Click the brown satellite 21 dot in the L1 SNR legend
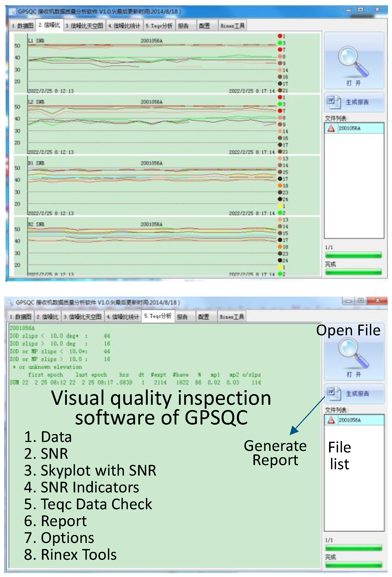Viewport: 392px width, 577px height. pos(280,90)
